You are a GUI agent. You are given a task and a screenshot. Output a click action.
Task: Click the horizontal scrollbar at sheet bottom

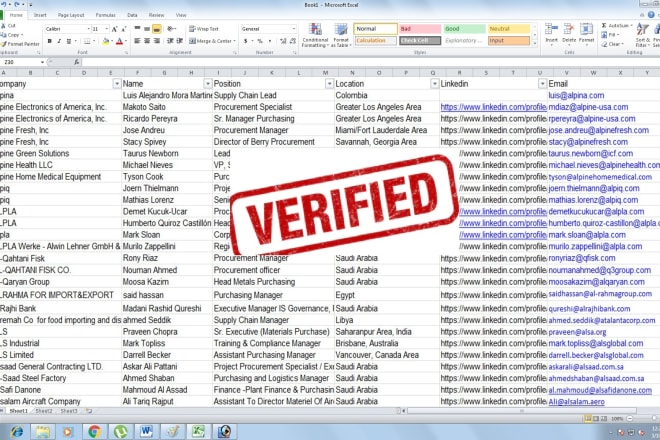pyautogui.click(x=522, y=411)
